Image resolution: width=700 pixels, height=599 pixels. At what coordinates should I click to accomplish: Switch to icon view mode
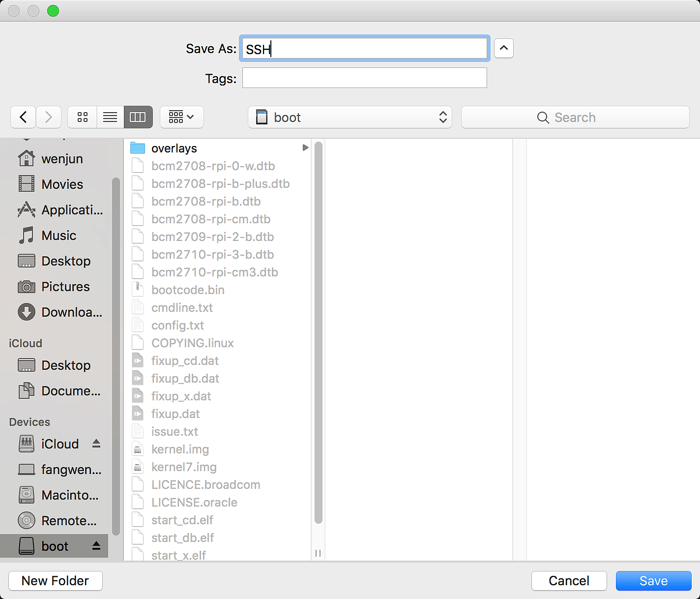[x=83, y=117]
